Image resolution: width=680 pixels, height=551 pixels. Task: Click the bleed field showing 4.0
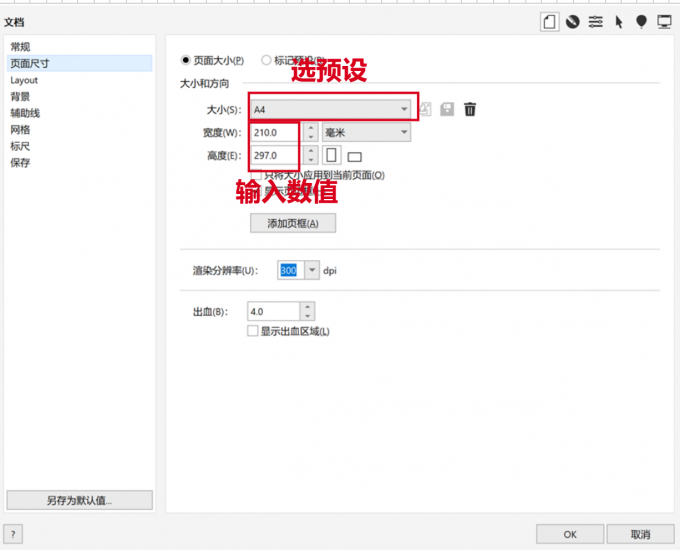pos(274,311)
